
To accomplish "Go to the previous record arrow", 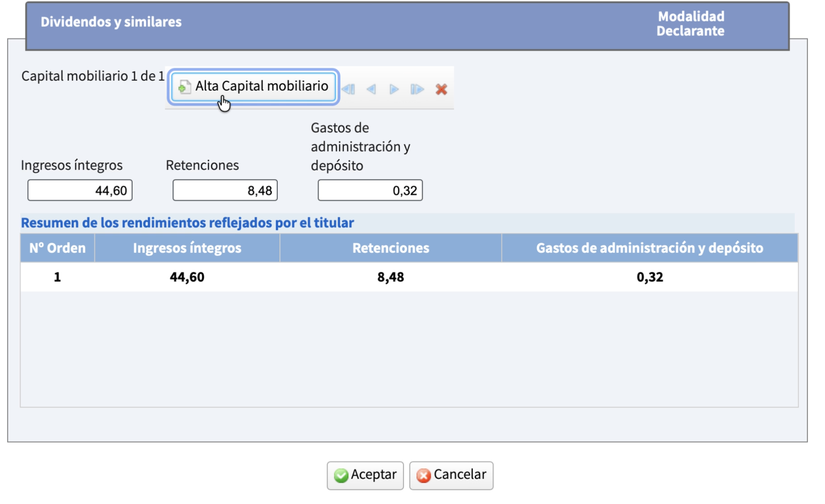I will click(x=372, y=90).
